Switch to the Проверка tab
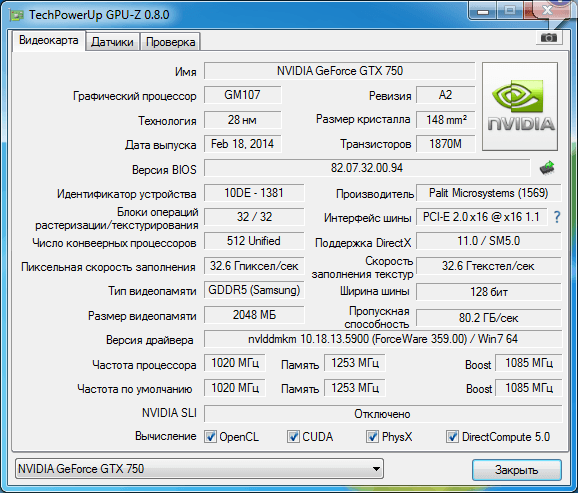The image size is (578, 493). (170, 42)
